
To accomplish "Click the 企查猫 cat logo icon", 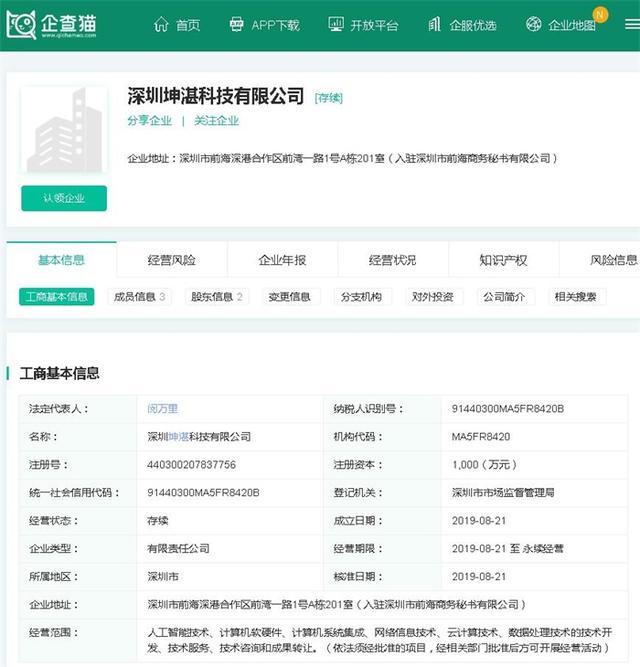I will coord(21,25).
